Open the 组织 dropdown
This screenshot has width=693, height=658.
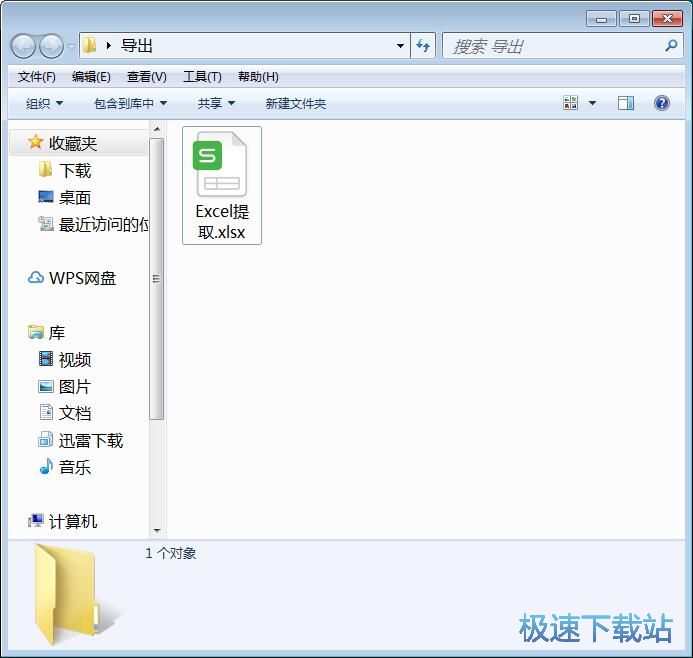(44, 103)
